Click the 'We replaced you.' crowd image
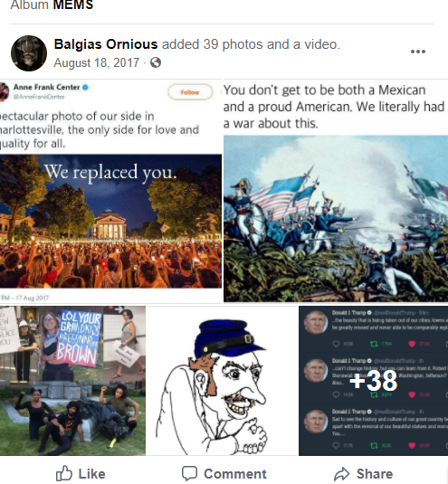This screenshot has height=484, width=448. (110, 221)
